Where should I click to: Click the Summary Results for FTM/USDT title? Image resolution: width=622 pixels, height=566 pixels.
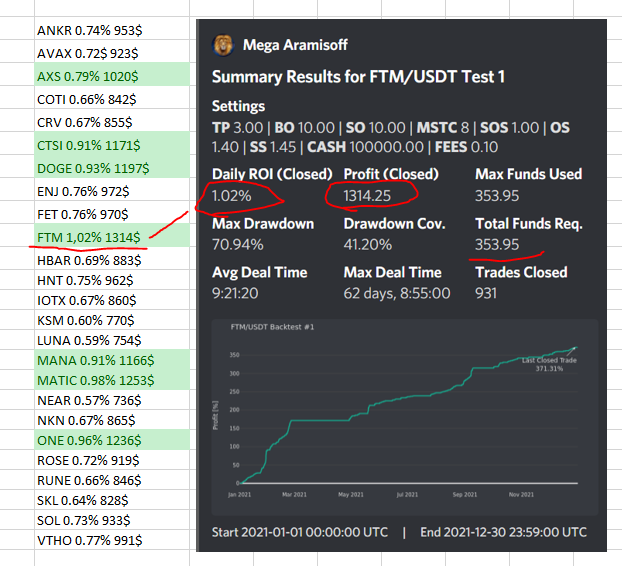point(358,77)
